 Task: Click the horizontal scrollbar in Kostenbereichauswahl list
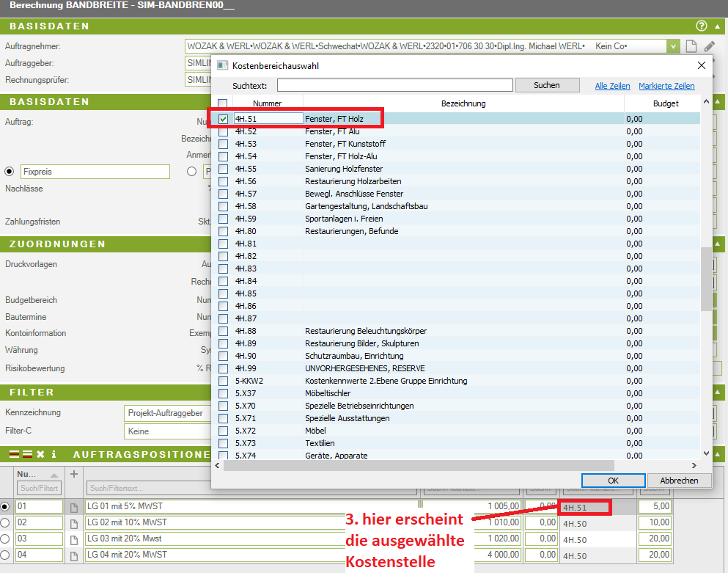pos(418,465)
